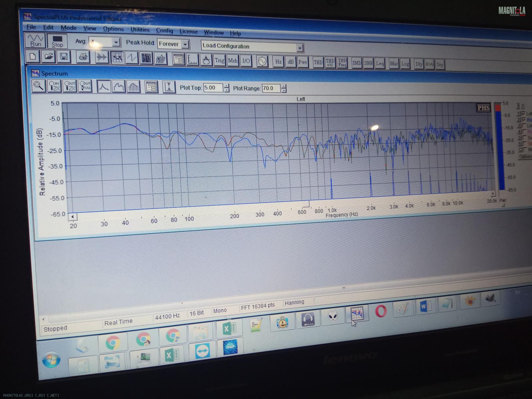Open the File menu
This screenshot has height=399, width=532.
tap(31, 27)
